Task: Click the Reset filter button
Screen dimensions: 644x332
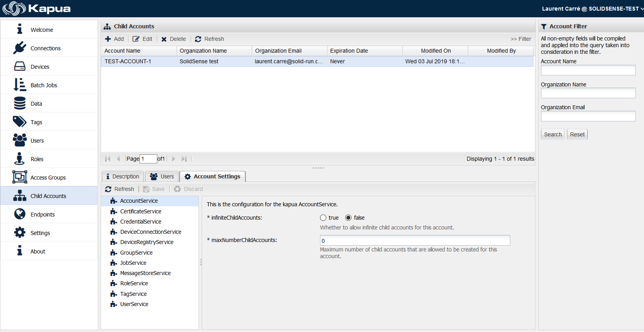Action: point(577,134)
